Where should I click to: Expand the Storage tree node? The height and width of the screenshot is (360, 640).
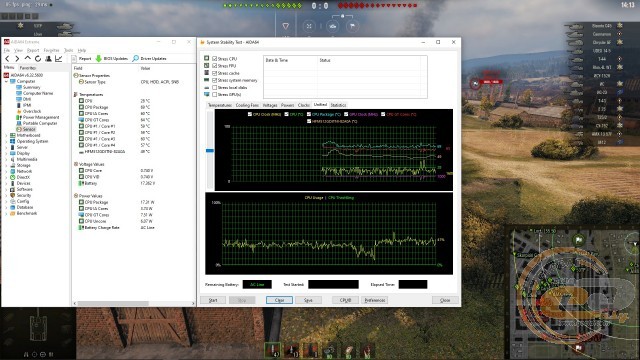coord(7,165)
